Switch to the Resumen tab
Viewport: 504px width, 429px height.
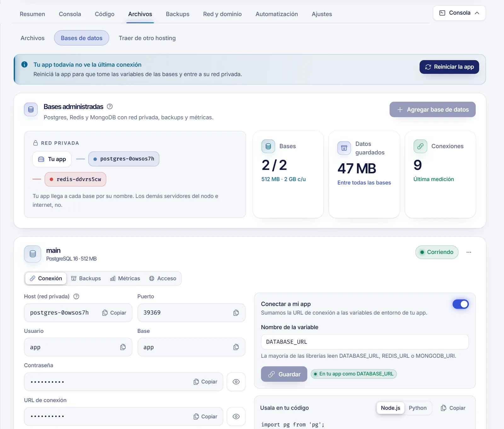pyautogui.click(x=32, y=14)
